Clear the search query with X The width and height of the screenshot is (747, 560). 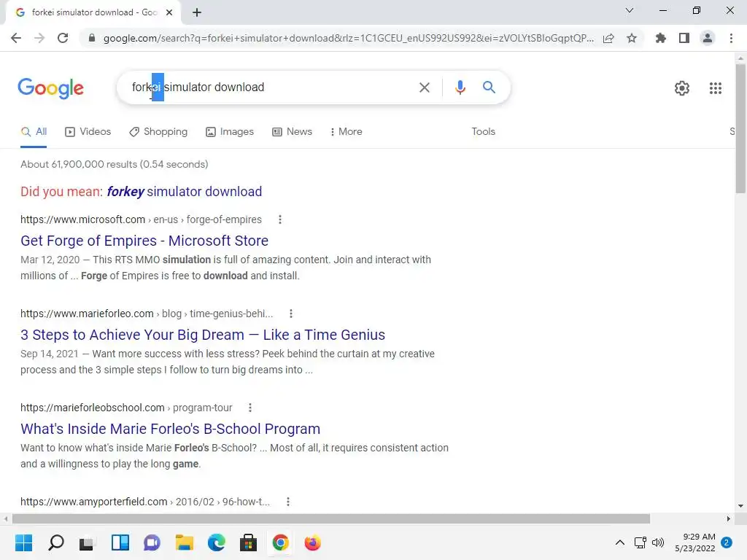(x=424, y=87)
